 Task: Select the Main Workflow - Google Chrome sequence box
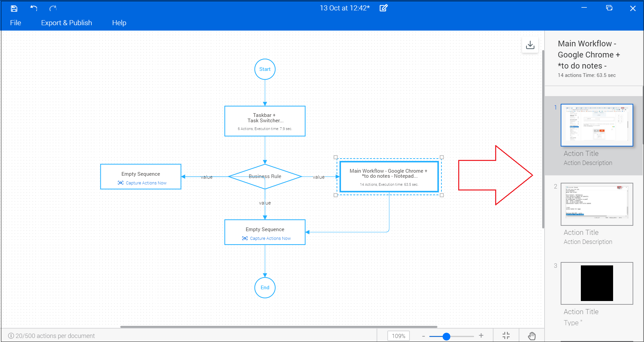389,177
